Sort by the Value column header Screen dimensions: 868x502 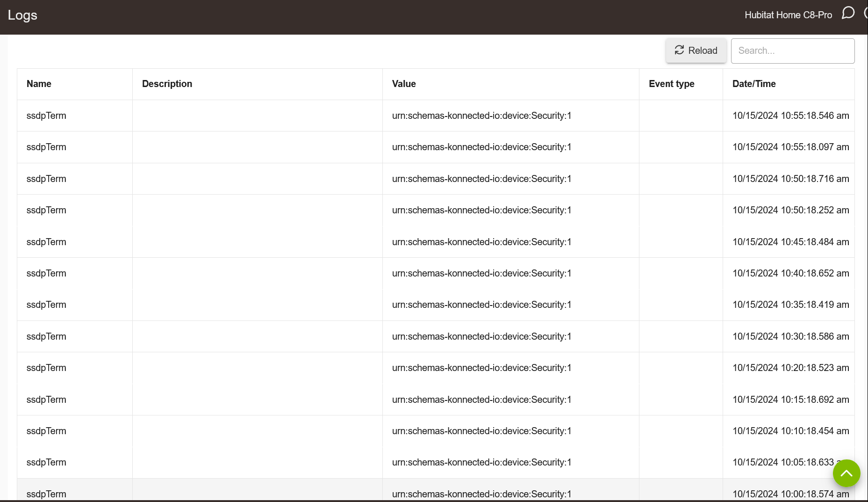click(x=403, y=84)
